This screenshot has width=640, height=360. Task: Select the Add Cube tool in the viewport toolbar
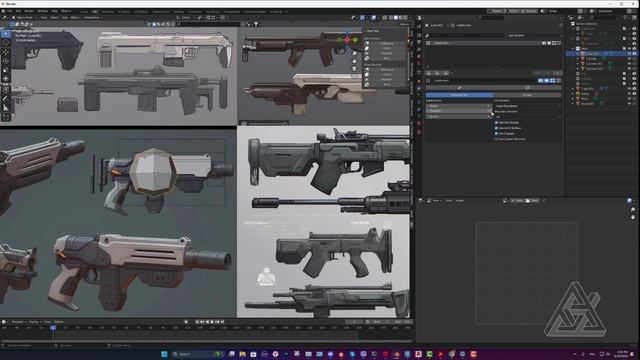point(6,117)
